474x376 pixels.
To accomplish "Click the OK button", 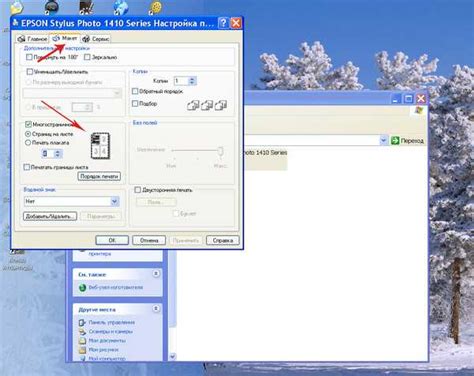I will tap(112, 240).
